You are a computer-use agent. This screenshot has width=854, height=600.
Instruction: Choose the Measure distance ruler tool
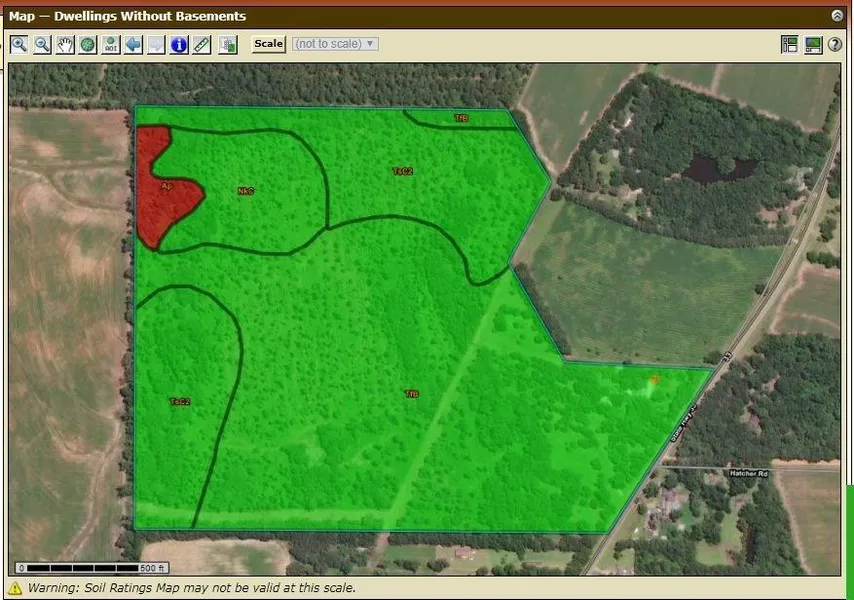pos(202,45)
